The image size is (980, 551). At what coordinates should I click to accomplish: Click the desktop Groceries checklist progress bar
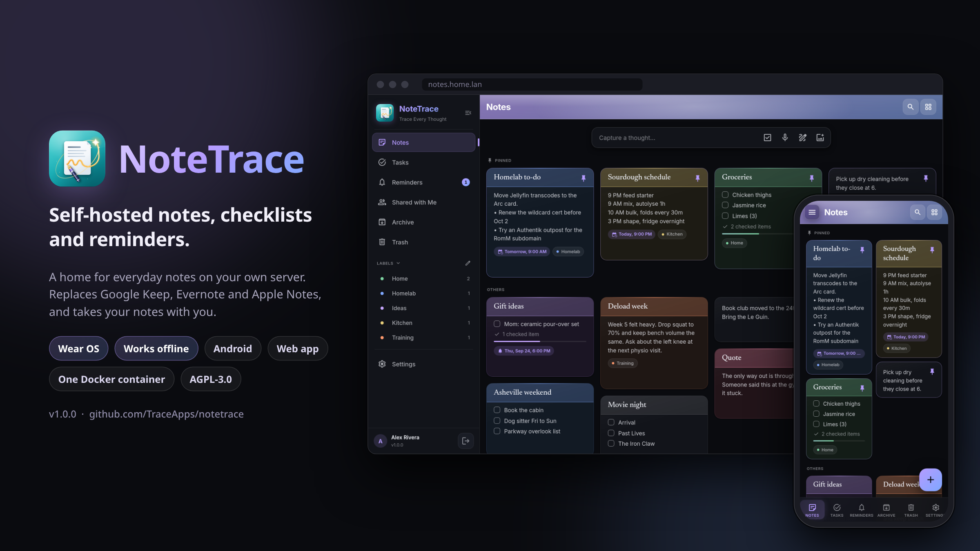pos(758,234)
